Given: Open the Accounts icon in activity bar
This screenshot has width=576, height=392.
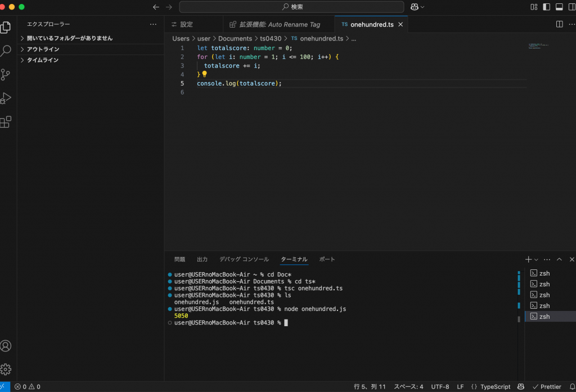Looking at the screenshot, I should click(x=6, y=346).
